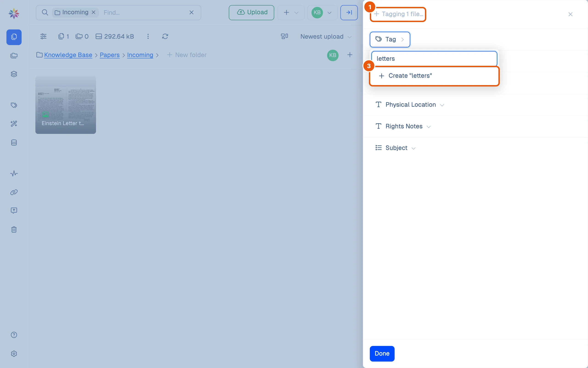Open settings gear in sidebar

14,354
